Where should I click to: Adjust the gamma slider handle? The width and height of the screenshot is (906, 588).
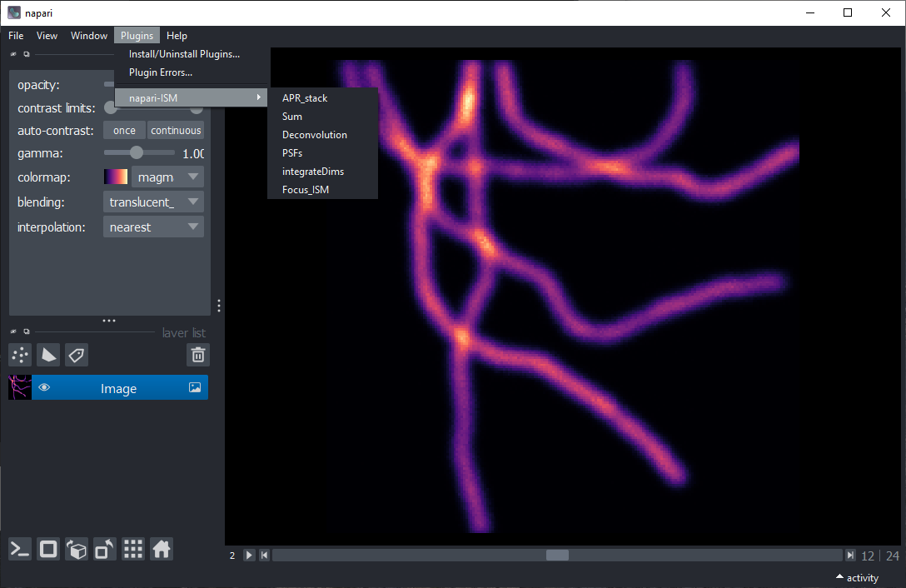(x=137, y=152)
